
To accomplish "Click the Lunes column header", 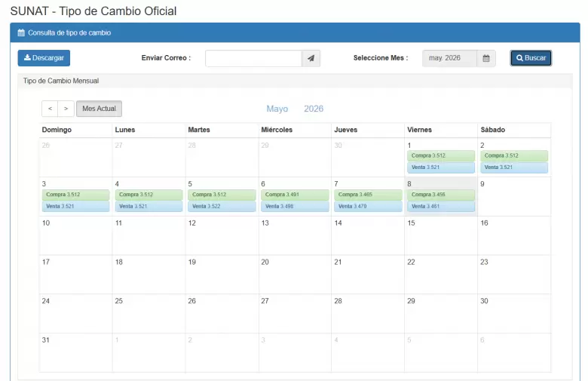I will 125,130.
